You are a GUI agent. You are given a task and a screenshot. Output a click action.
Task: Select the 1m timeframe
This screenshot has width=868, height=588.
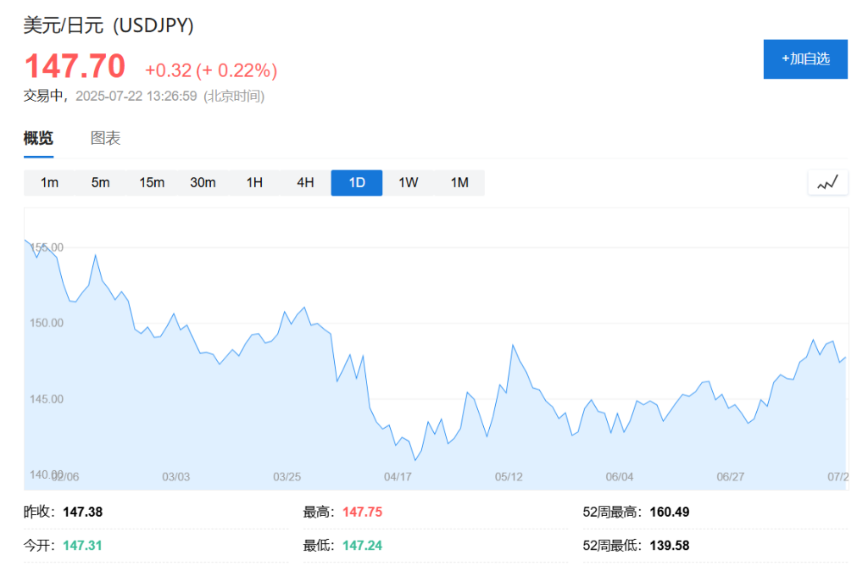point(50,183)
